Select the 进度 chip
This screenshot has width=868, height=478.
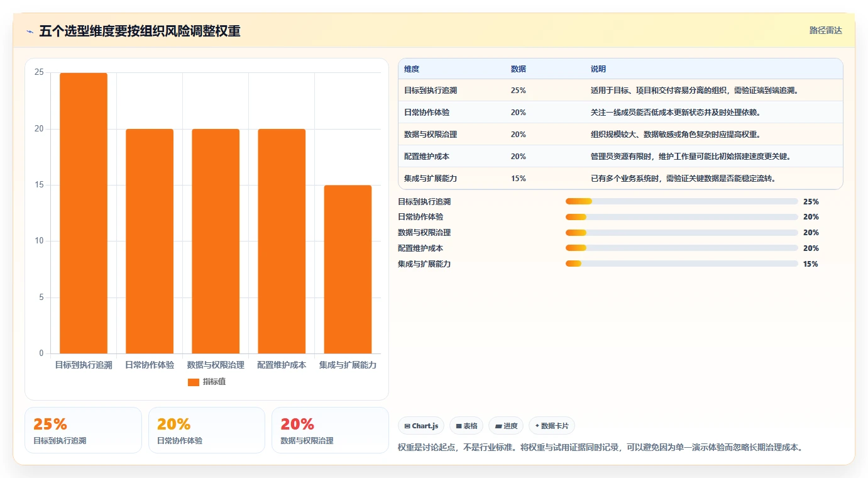click(x=506, y=426)
